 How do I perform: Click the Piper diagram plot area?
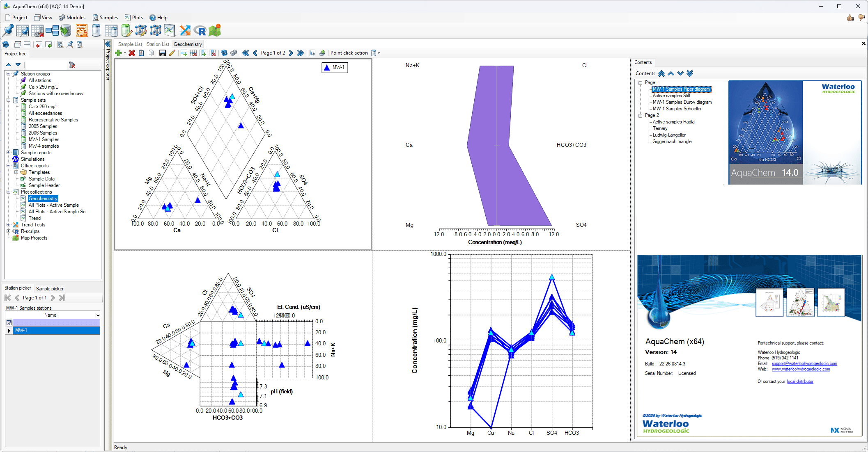tap(243, 154)
